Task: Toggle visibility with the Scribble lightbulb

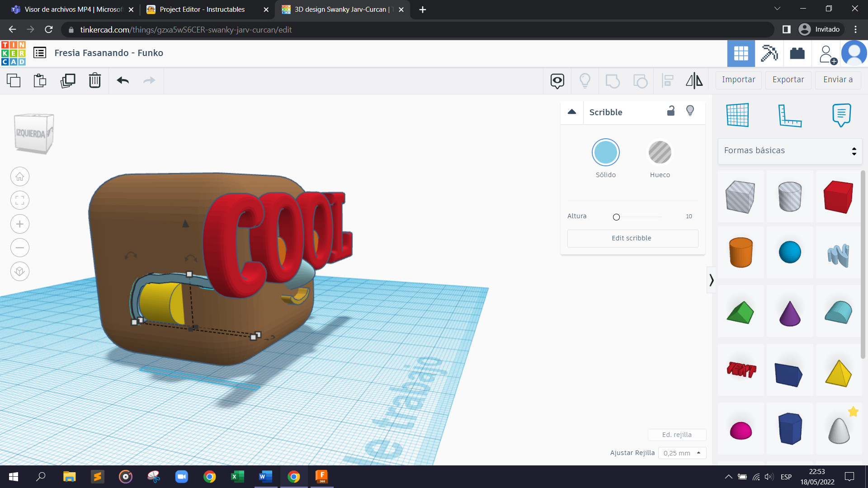Action: pos(690,111)
